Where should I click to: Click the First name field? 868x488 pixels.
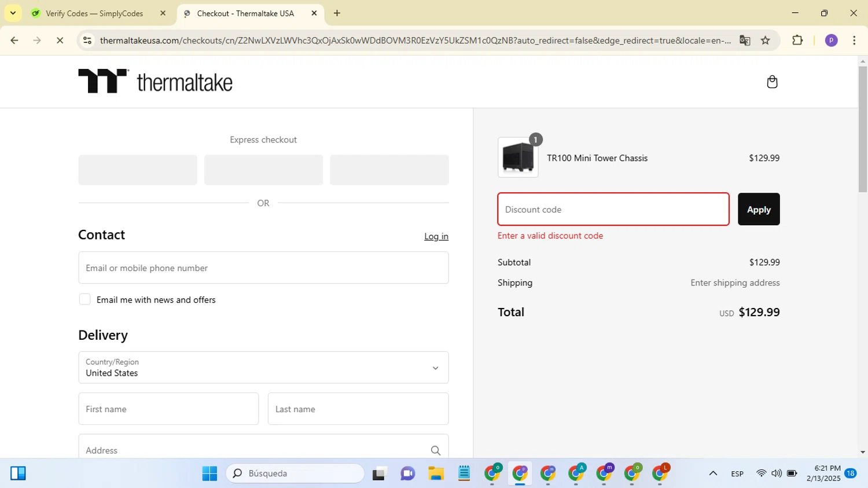point(168,409)
